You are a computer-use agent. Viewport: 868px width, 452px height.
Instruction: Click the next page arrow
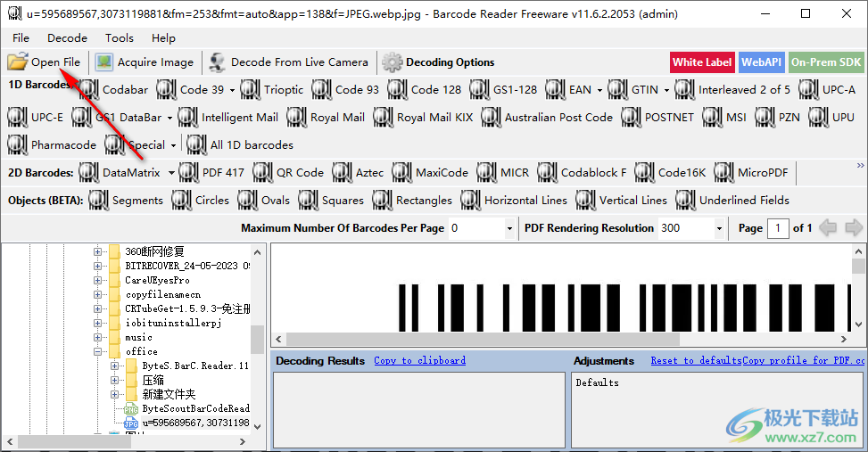pos(854,227)
